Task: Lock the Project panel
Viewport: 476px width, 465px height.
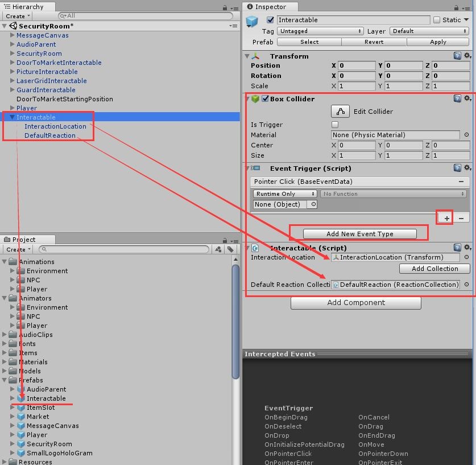Action: coord(225,241)
